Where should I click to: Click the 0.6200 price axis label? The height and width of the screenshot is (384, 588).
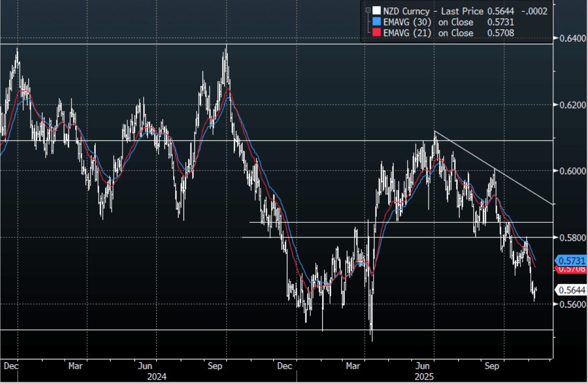click(x=572, y=105)
